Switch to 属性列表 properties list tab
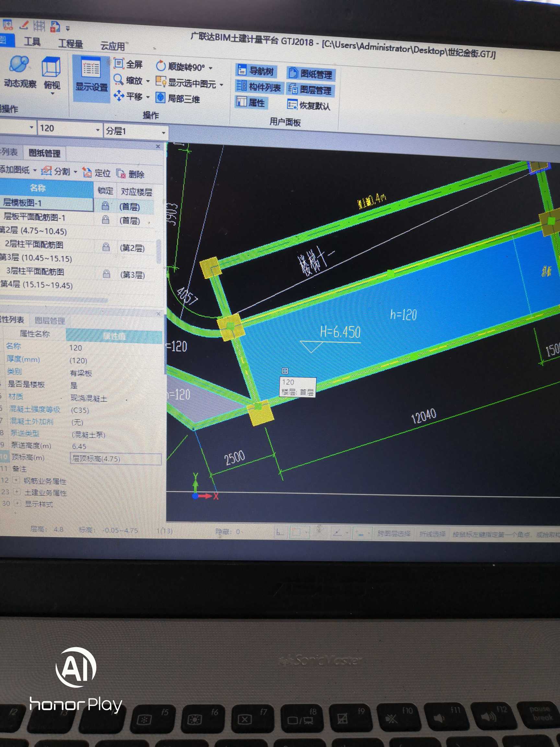Screen dimensions: 560x747 tap(11, 319)
